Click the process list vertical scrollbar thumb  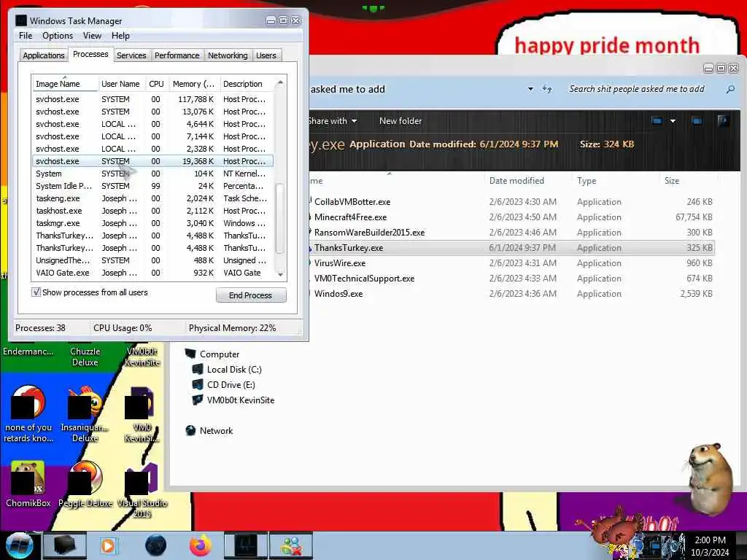click(x=280, y=218)
